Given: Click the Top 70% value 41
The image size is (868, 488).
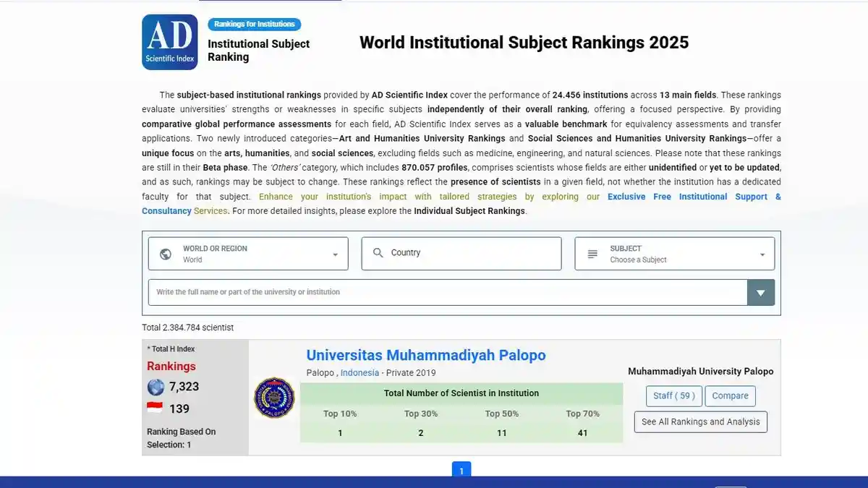Looking at the screenshot, I should [583, 433].
